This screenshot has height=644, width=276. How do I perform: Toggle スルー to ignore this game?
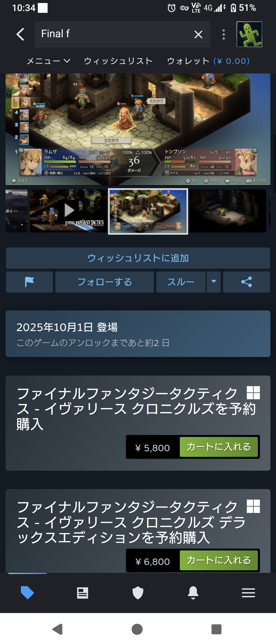pyautogui.click(x=181, y=282)
